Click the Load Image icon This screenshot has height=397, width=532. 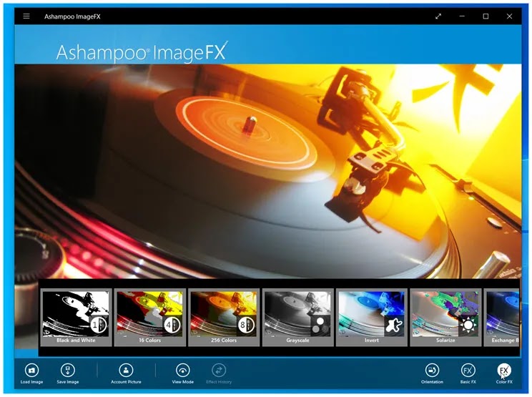pos(31,371)
